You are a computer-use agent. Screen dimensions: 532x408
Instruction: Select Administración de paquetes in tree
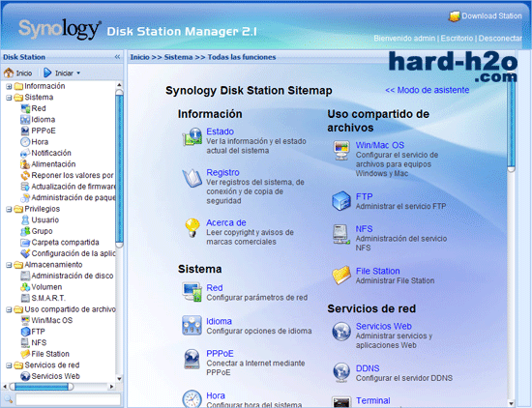74,197
